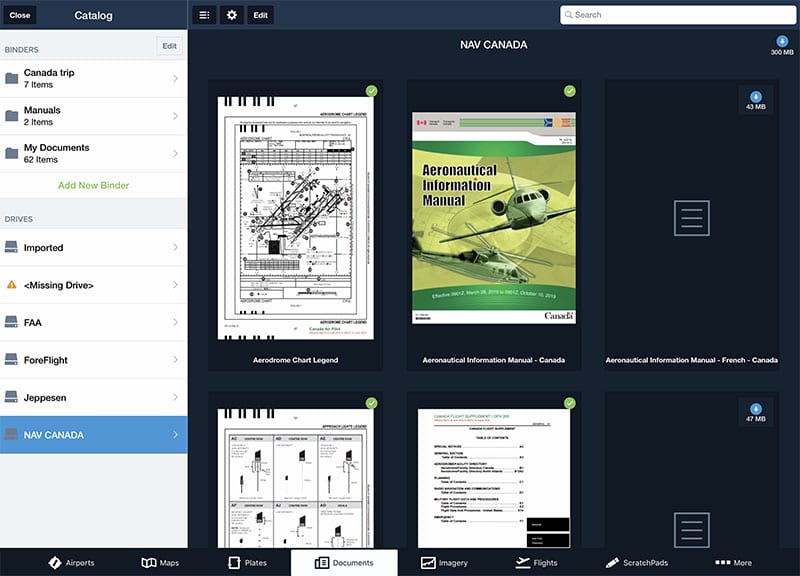Open catalog settings gear

click(232, 15)
